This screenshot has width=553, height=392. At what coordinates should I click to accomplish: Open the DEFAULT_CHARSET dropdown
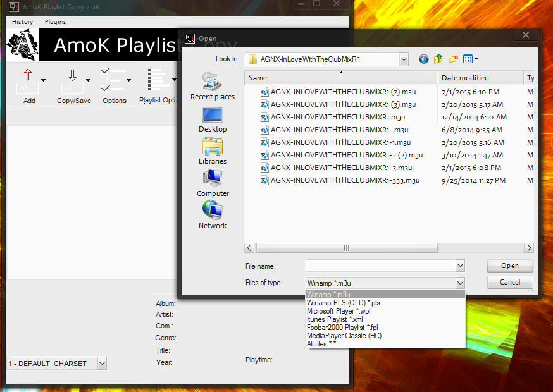pos(102,364)
